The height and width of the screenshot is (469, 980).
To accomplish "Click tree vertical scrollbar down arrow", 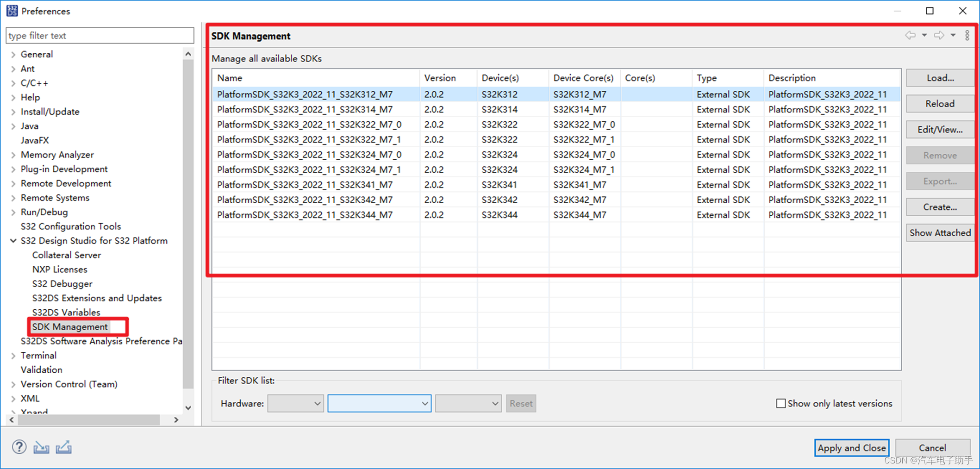I will pos(188,408).
